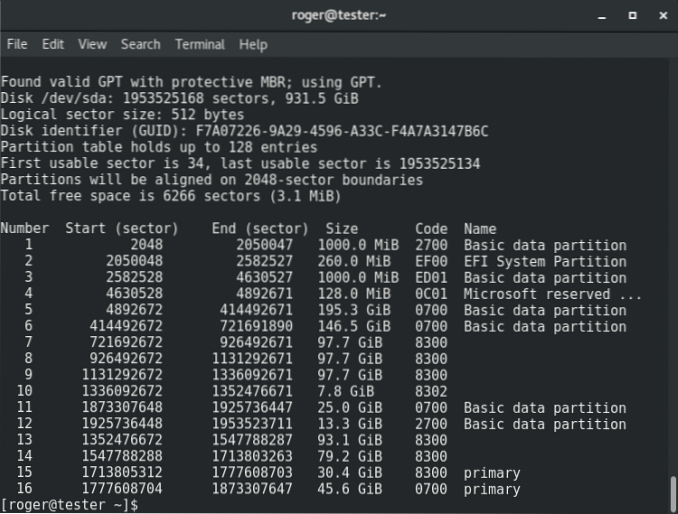Click the 13.3 GiB size value
Image resolution: width=678 pixels, height=514 pixels.
point(350,424)
